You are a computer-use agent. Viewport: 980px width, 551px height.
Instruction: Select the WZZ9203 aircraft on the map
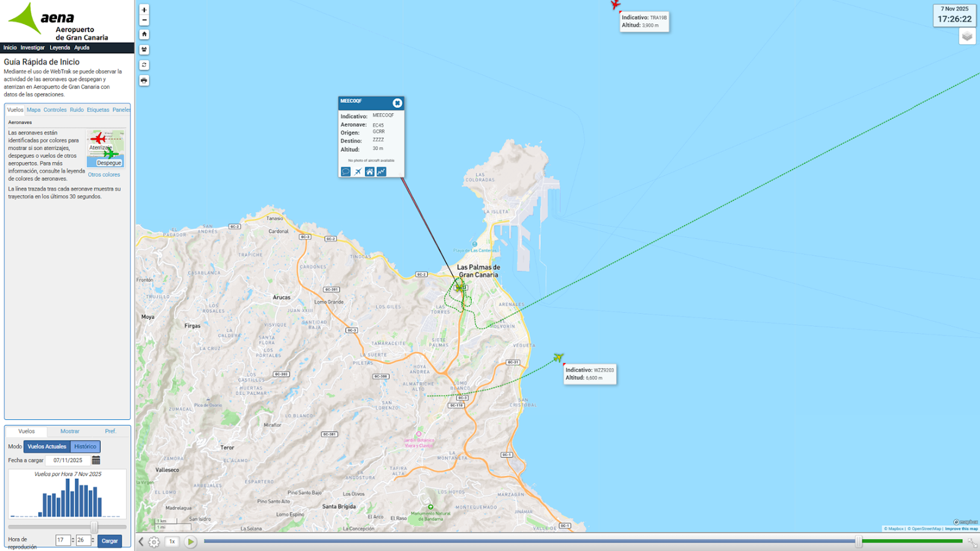point(558,357)
